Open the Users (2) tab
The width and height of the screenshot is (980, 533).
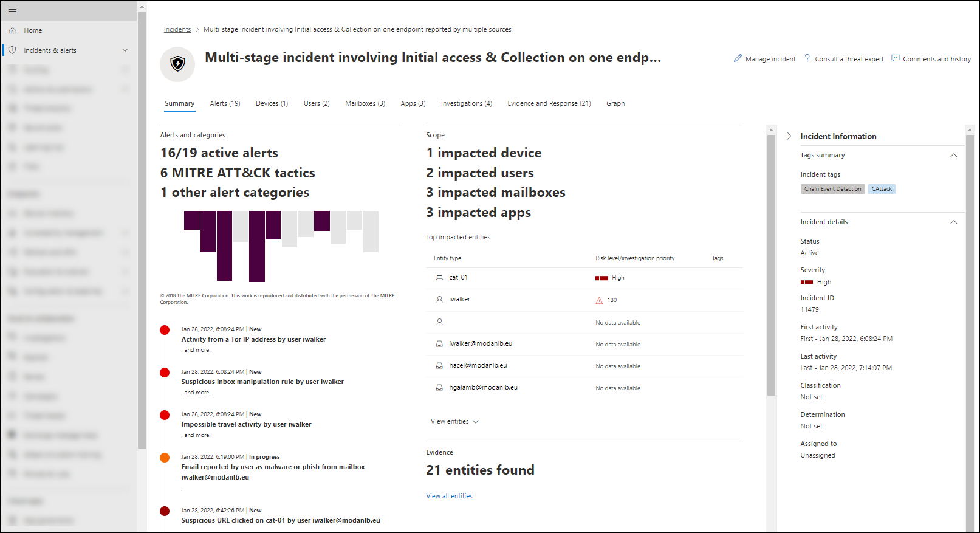point(317,104)
